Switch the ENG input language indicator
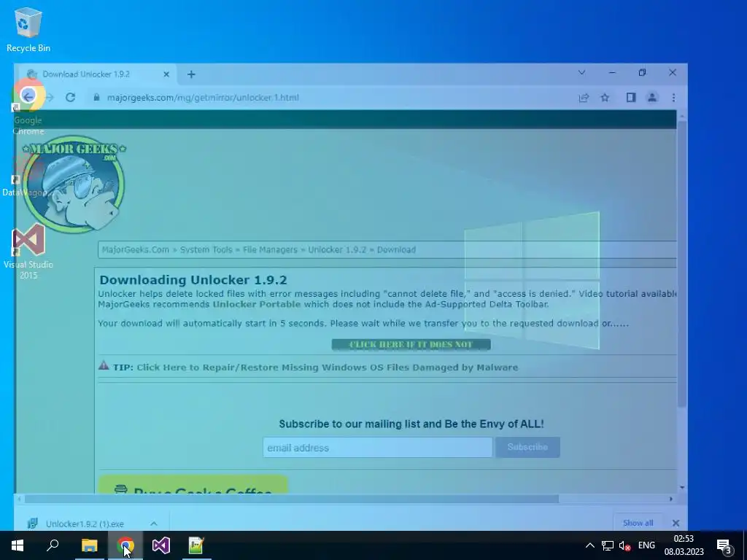The width and height of the screenshot is (747, 560). [646, 545]
